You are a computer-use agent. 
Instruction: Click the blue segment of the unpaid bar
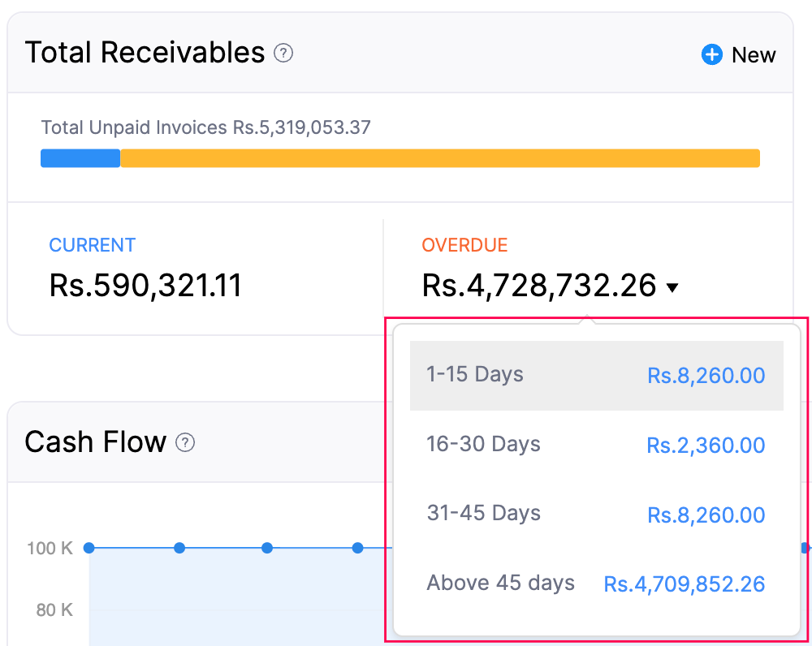(x=80, y=158)
